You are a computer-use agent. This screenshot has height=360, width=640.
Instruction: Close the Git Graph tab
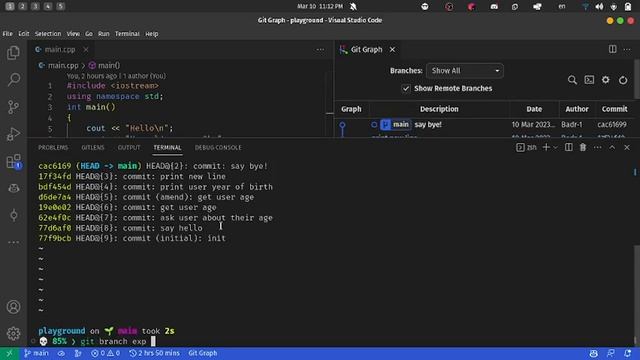click(x=392, y=49)
